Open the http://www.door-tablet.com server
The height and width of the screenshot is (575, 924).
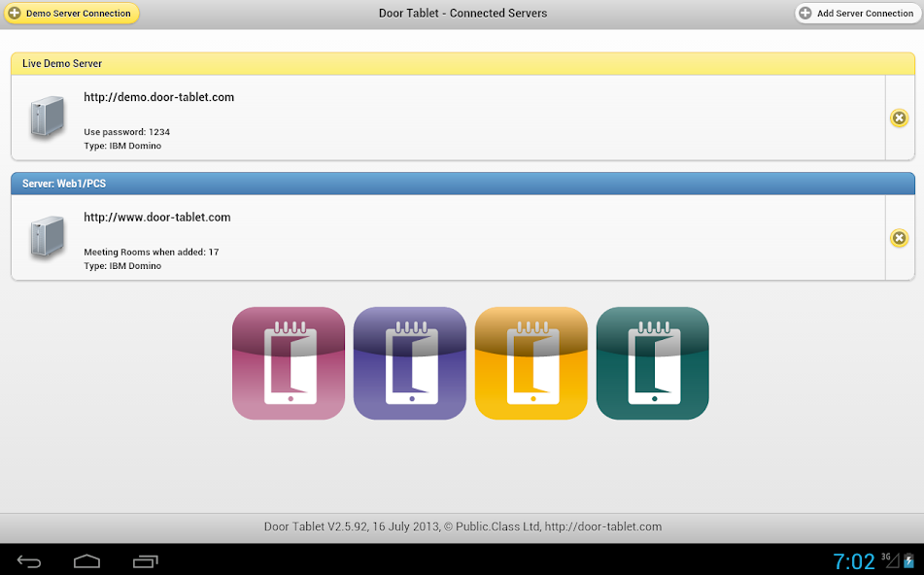pyautogui.click(x=157, y=218)
